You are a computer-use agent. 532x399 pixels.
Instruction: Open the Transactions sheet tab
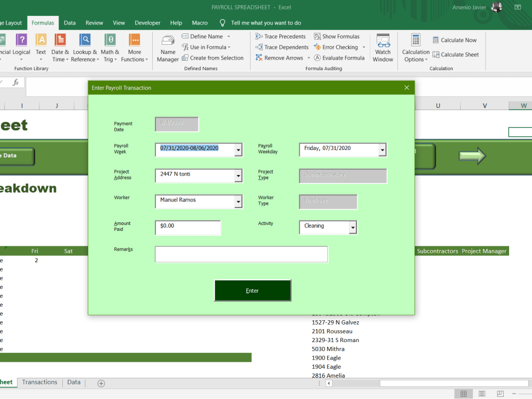click(39, 382)
